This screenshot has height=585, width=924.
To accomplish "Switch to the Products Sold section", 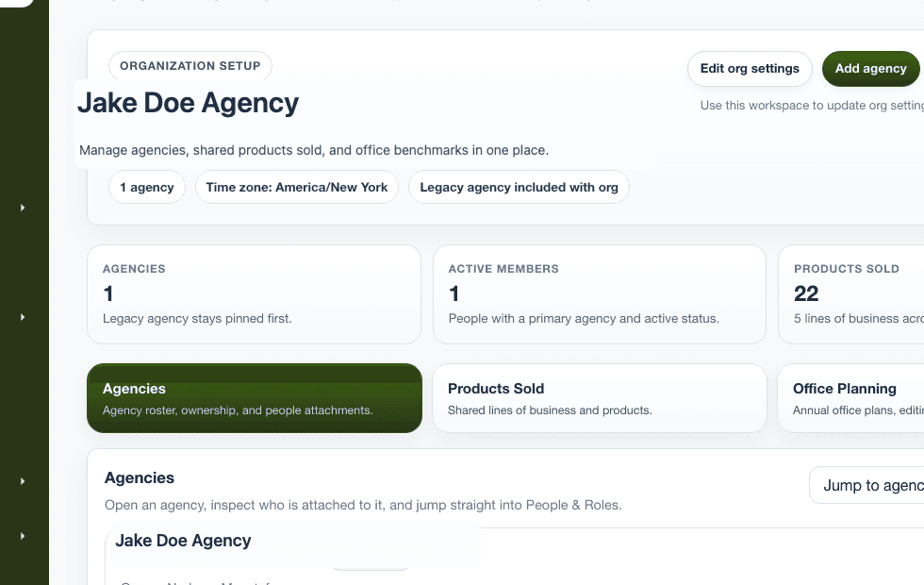I will click(599, 397).
